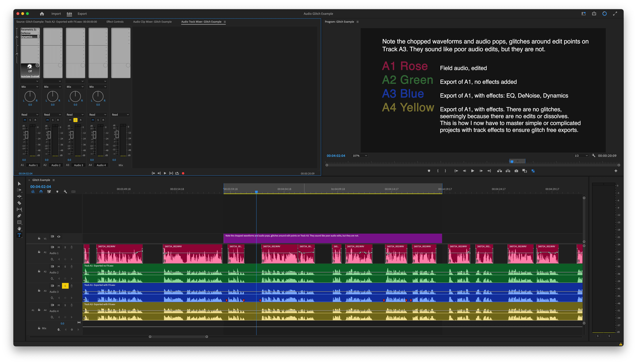Open Audio 1 Read automation mode dropdown
This screenshot has width=637, height=364.
[x=29, y=115]
